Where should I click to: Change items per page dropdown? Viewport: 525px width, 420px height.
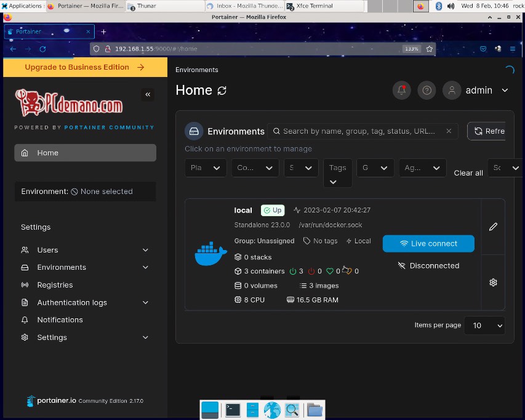click(x=484, y=325)
